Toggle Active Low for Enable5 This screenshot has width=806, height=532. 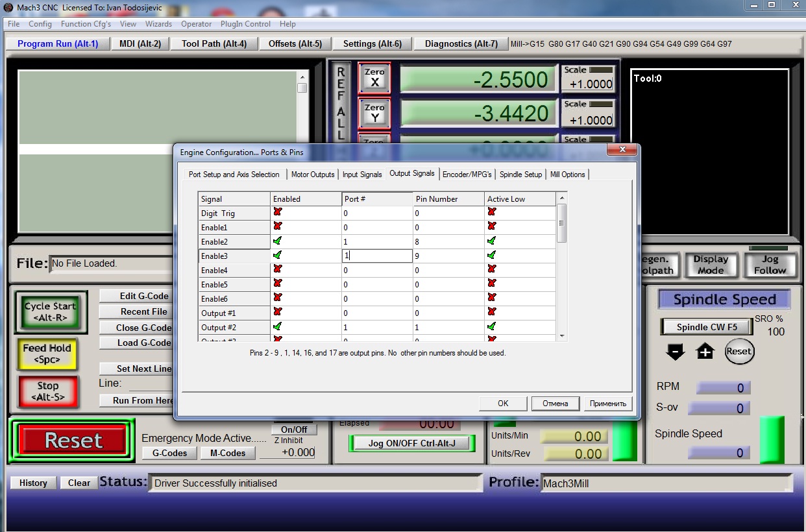coord(492,284)
